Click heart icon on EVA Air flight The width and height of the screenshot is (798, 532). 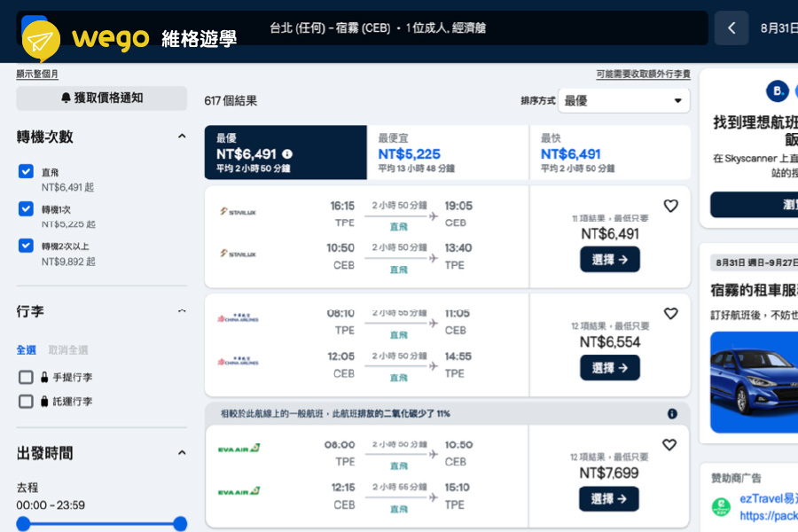[670, 445]
